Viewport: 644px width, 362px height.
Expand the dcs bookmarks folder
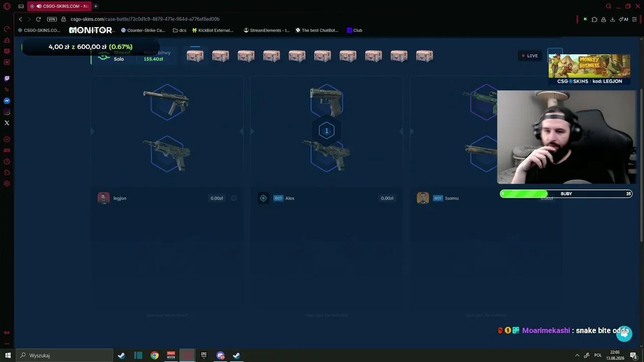click(179, 30)
